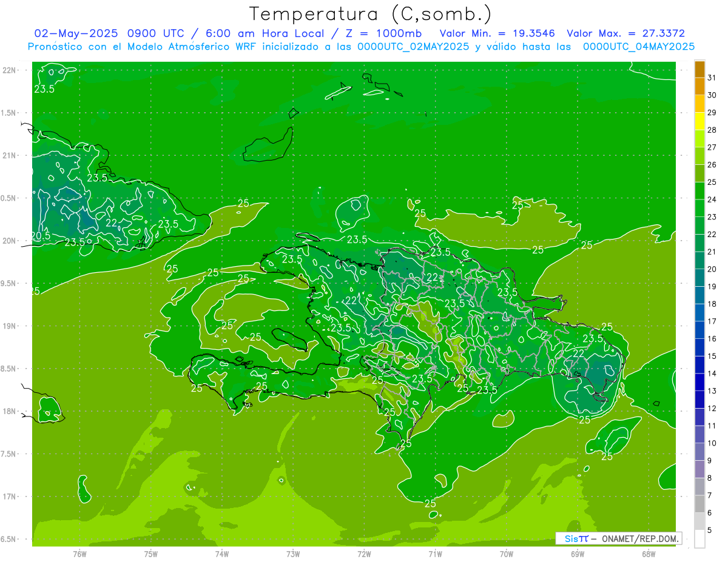This screenshot has height=562, width=728.
Task: Click the color scale value "28"
Action: point(712,130)
